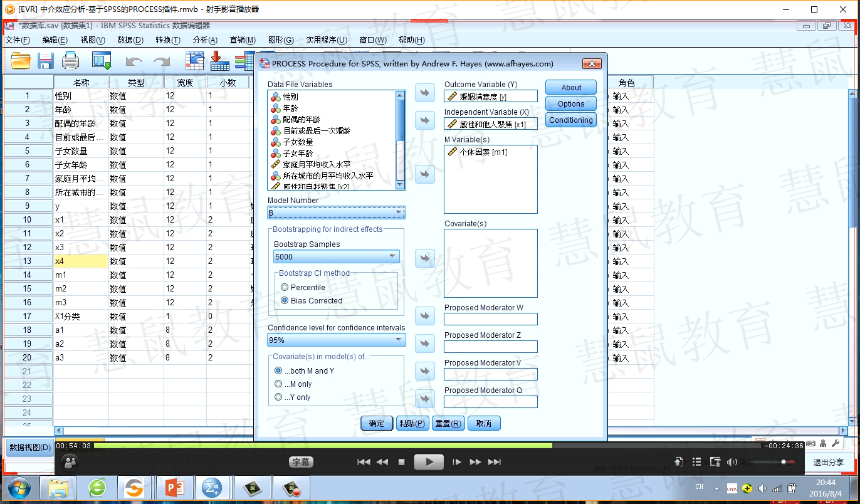Select Bias Corrected bootstrap CI method
This screenshot has height=504, width=860.
tap(312, 300)
